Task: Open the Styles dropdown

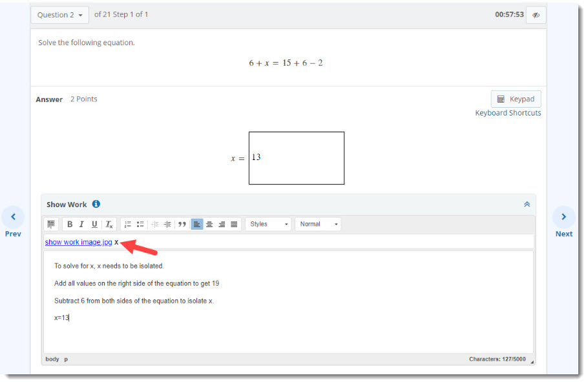Action: click(x=268, y=225)
